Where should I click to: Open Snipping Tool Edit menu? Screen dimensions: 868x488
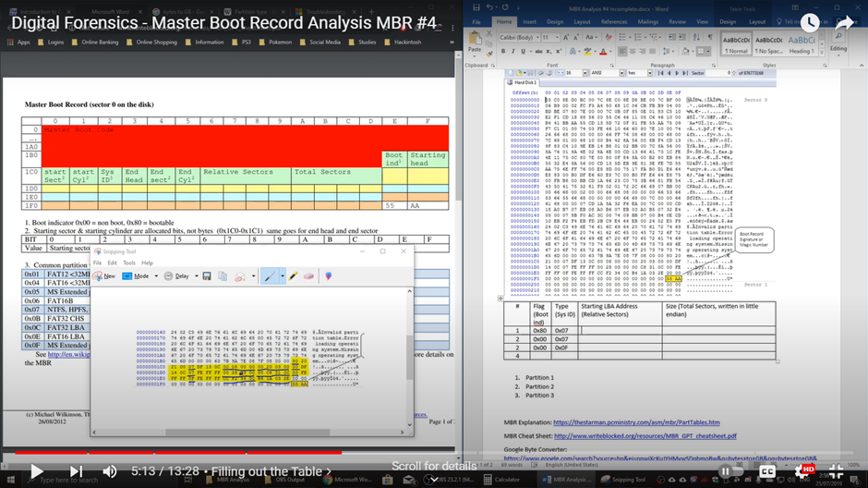113,262
